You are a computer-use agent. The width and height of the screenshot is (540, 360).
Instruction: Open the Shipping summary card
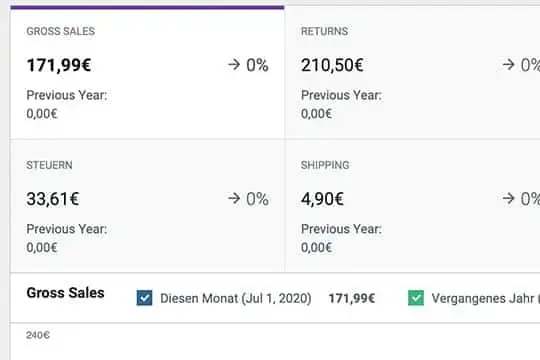pos(412,206)
